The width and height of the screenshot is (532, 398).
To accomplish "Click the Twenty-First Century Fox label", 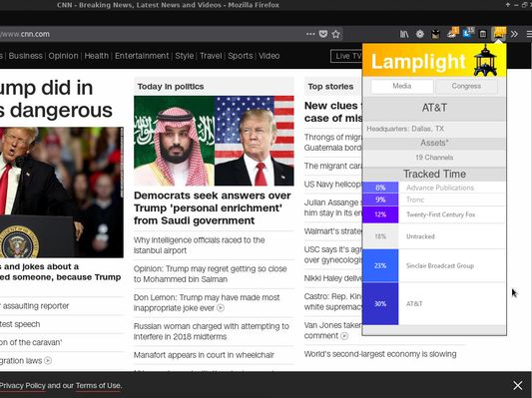I will pos(441,214).
